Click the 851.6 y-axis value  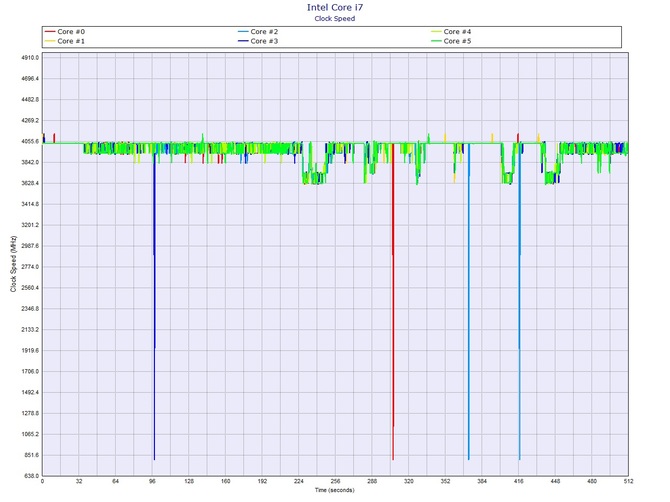pos(32,455)
